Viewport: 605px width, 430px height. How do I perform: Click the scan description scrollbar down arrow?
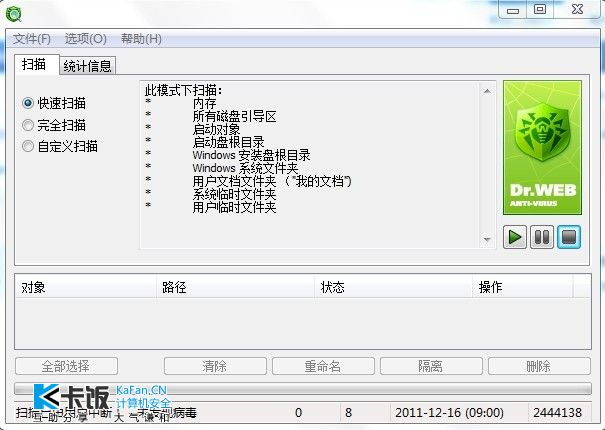487,240
